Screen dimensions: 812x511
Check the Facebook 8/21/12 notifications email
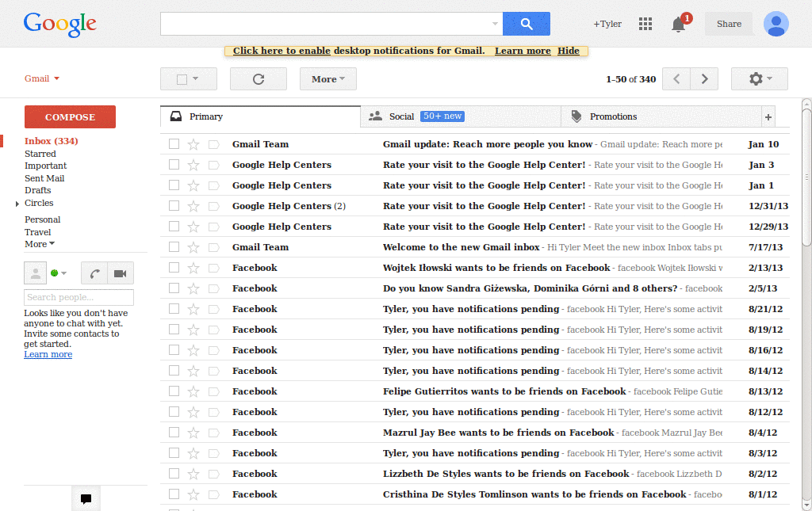click(174, 309)
